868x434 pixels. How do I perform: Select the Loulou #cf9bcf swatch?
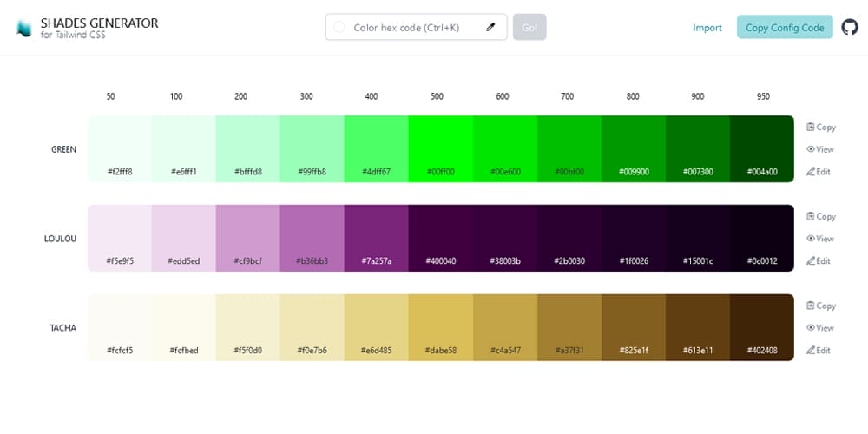248,238
